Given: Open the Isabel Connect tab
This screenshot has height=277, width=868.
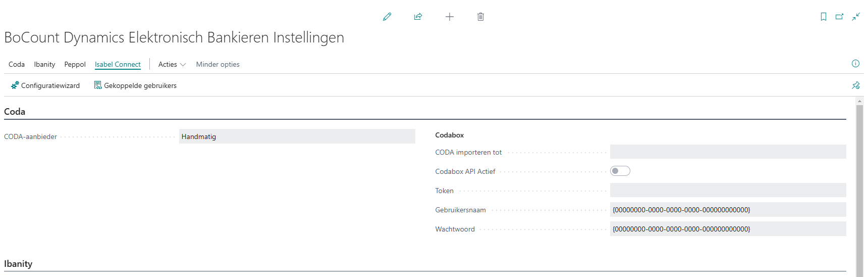Looking at the screenshot, I should (x=118, y=64).
